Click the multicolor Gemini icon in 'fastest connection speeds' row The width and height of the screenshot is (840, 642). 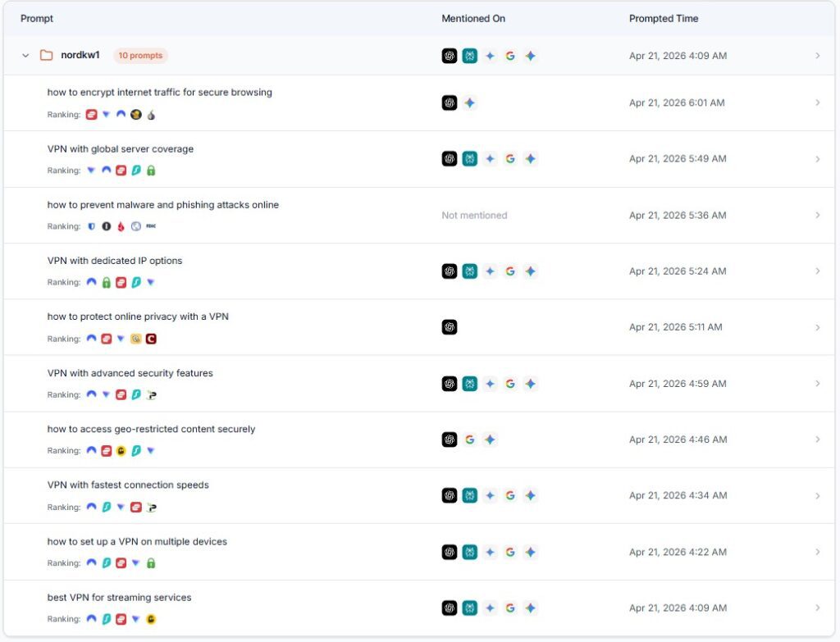click(x=531, y=495)
